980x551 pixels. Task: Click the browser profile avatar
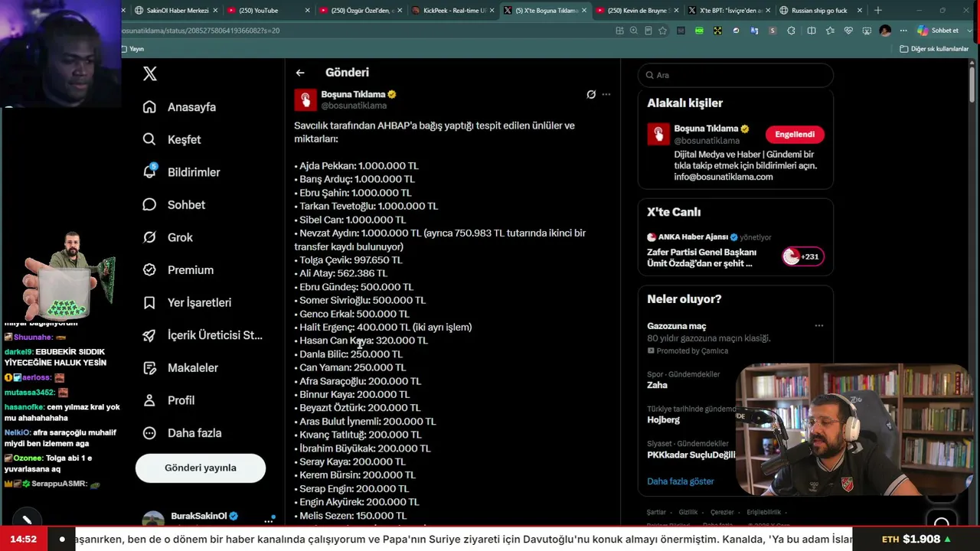coord(886,31)
